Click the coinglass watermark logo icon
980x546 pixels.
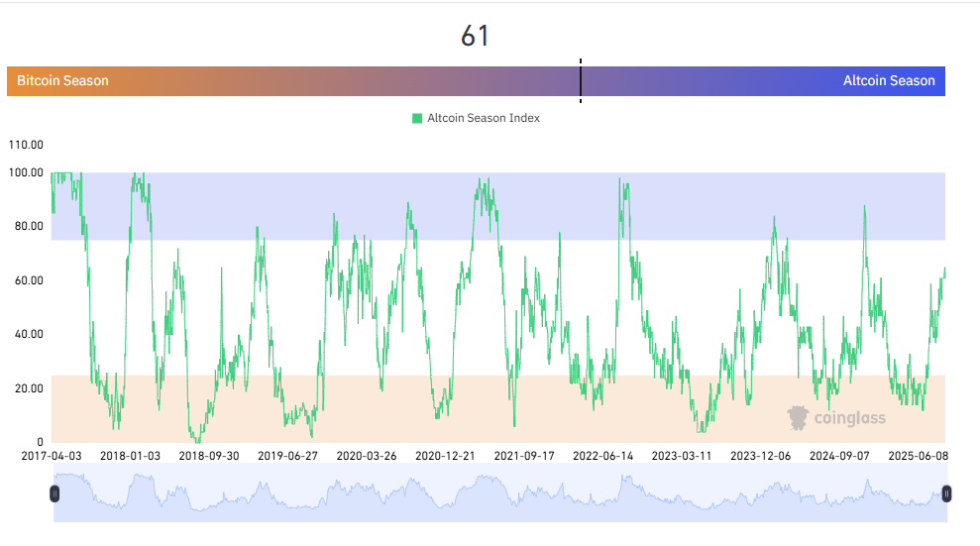tap(798, 418)
